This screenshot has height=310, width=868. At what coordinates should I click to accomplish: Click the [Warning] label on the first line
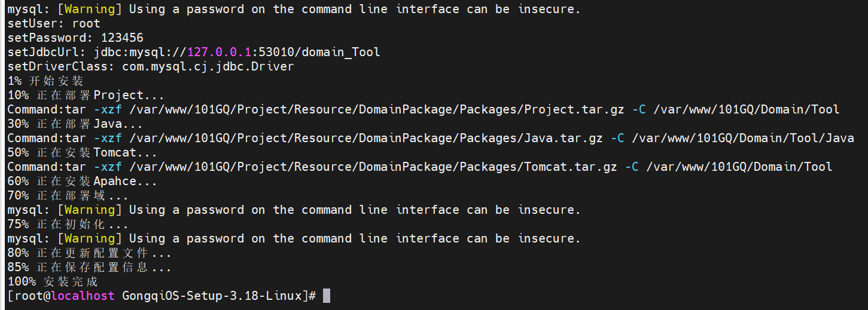90,9
